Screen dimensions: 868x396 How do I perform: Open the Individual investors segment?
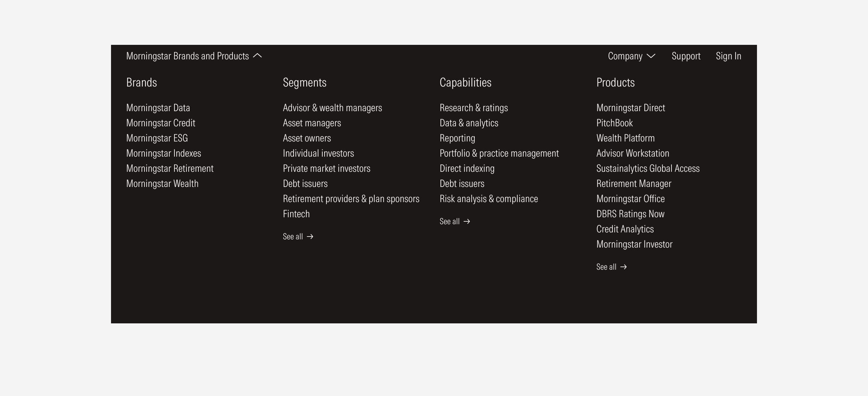point(318,153)
